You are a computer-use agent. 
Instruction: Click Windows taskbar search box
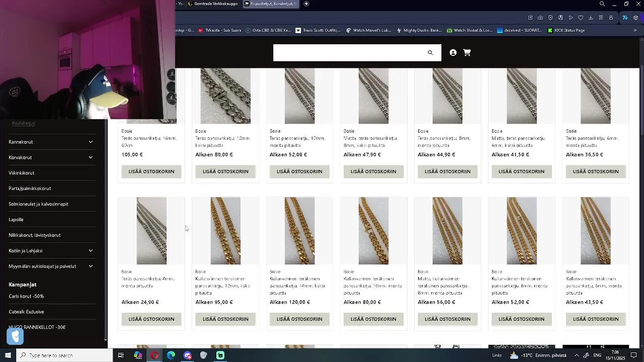coord(64,355)
